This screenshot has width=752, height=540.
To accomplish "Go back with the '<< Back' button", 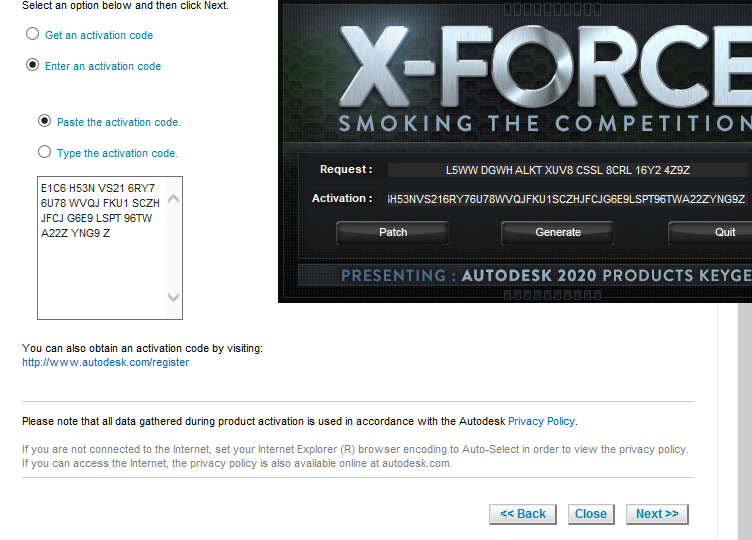I will [523, 514].
